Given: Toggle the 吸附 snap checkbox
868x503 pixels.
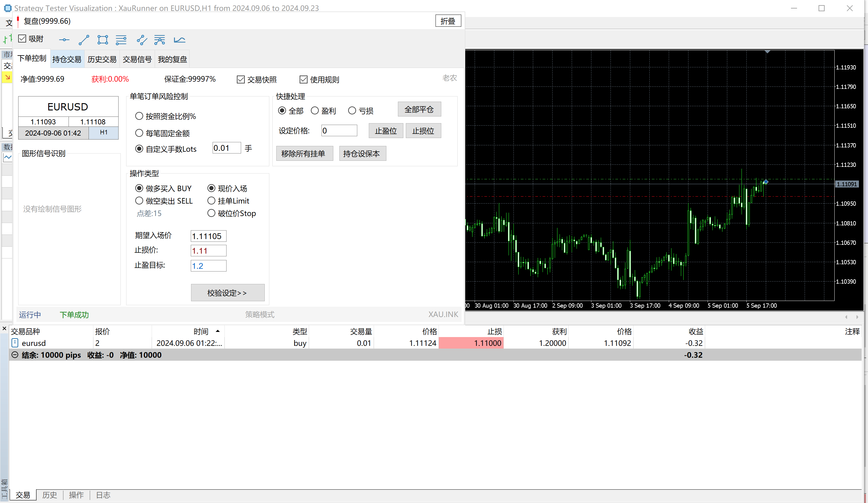Looking at the screenshot, I should [x=22, y=39].
